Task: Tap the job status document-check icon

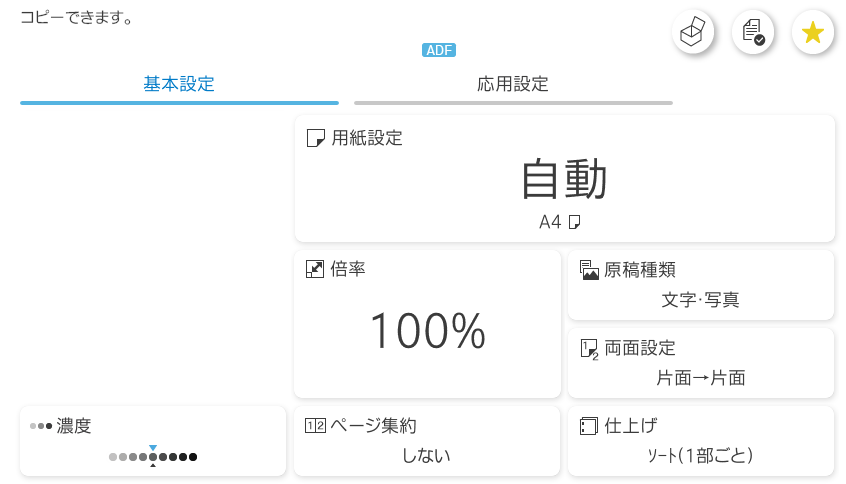Action: (x=752, y=33)
